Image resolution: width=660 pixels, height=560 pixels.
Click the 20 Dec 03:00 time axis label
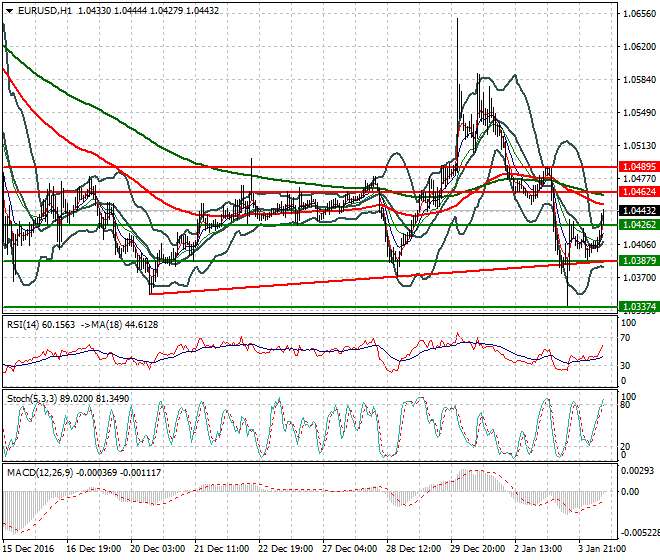[x=157, y=549]
